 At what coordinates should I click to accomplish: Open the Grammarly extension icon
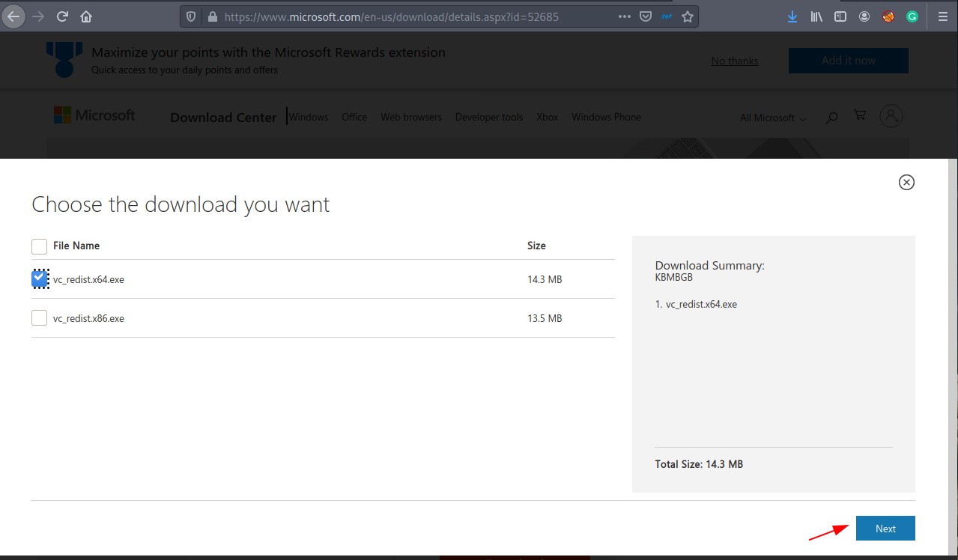click(x=912, y=16)
